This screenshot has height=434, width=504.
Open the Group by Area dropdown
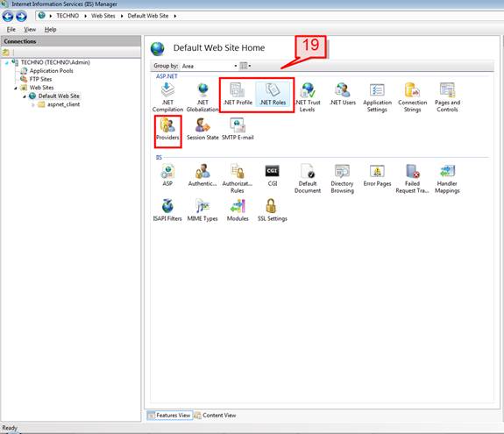(x=209, y=66)
